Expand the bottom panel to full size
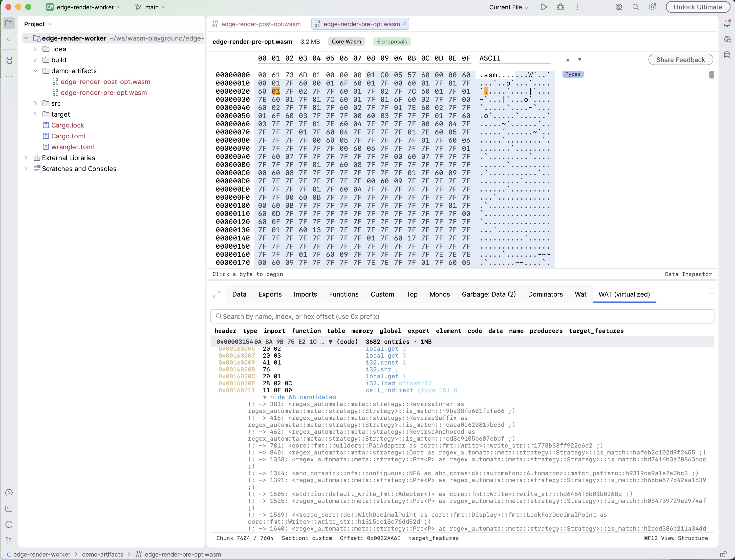 pyautogui.click(x=217, y=294)
